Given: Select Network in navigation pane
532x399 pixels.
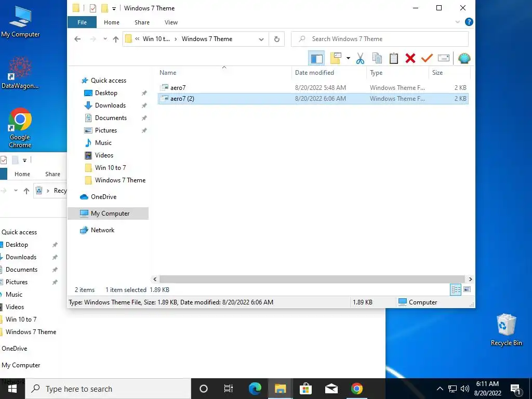Looking at the screenshot, I should (x=102, y=230).
